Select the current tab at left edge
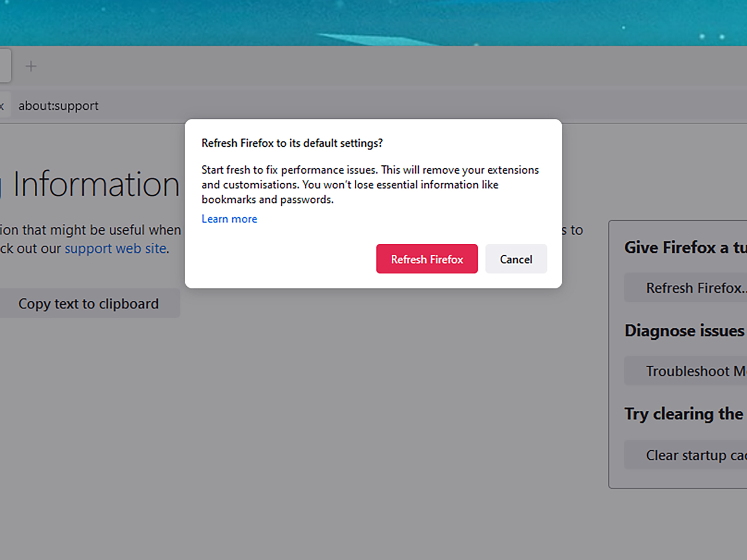The height and width of the screenshot is (560, 747). [x=4, y=66]
